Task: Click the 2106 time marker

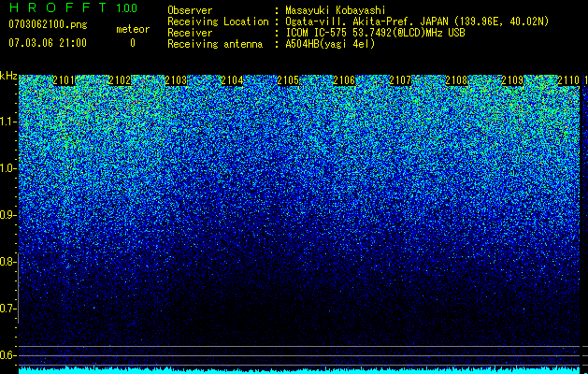Action: click(x=344, y=80)
